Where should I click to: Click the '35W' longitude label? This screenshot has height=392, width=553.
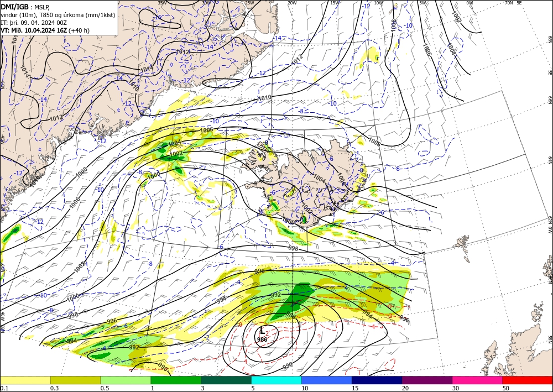coord(162,2)
